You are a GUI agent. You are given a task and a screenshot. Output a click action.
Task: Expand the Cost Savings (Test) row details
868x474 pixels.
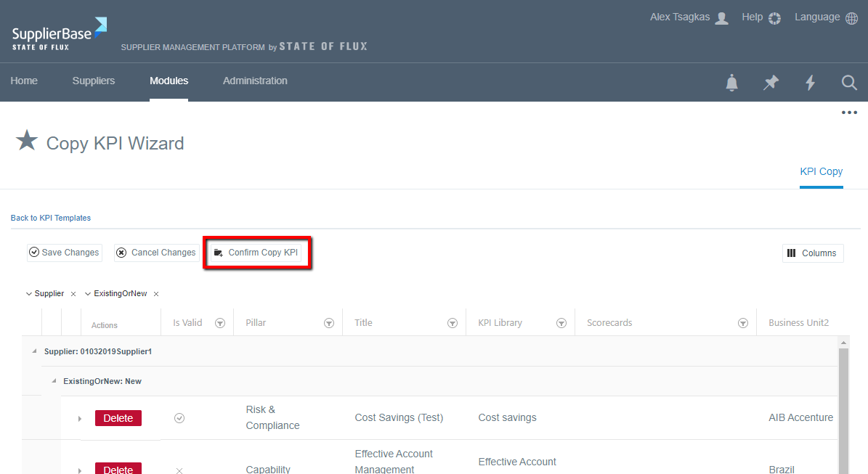point(80,418)
